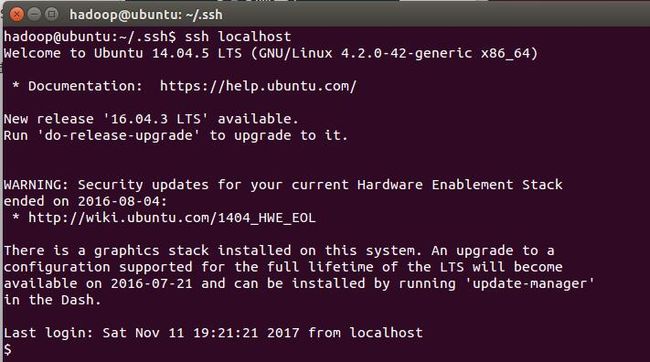Click the empty $ prompt at the bottom
Image resolution: width=650 pixels, height=362 pixels.
click(x=8, y=350)
